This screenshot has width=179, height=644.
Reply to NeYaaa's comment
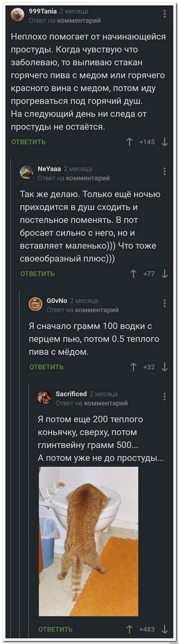coord(37,274)
